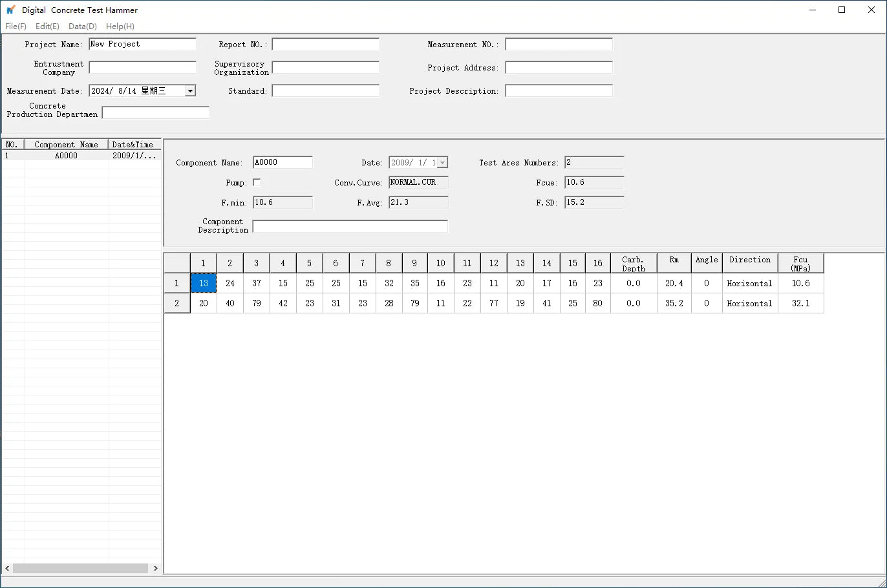Click the Component Name field A0000
The image size is (887, 588).
tap(283, 162)
